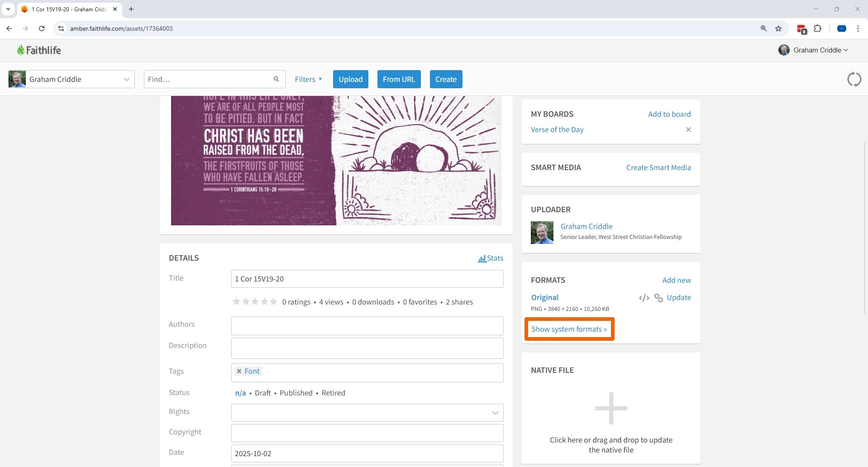Set status to Draft
868x467 pixels.
click(262, 393)
